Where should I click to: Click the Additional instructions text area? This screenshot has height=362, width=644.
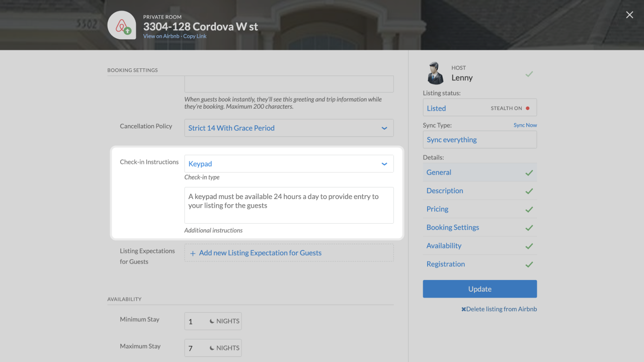(x=289, y=205)
